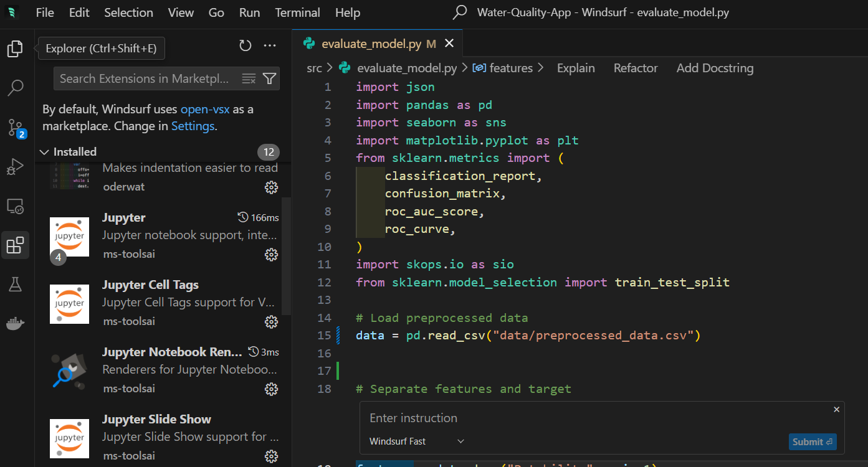Open the Explorer view in the activity bar
The image size is (868, 467).
click(15, 49)
